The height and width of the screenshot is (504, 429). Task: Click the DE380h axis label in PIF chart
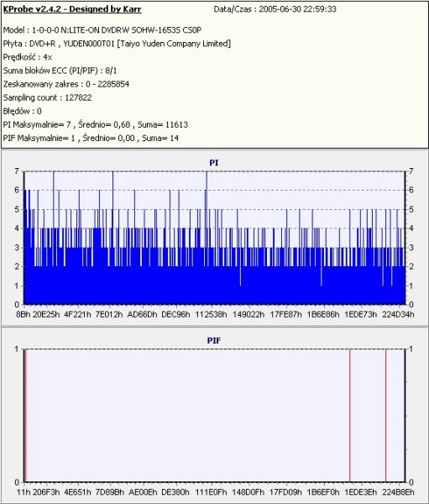(x=175, y=491)
